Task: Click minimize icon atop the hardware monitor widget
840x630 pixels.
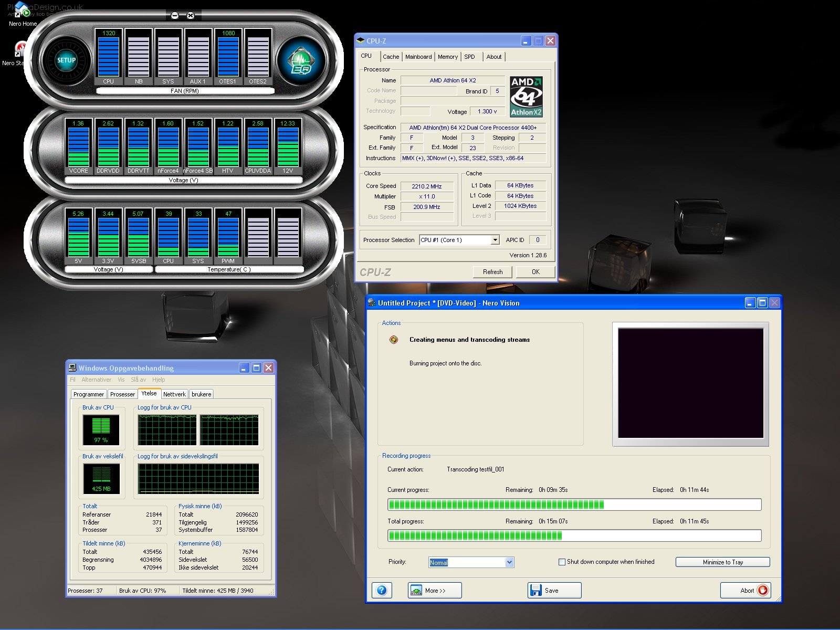Action: 175,16
